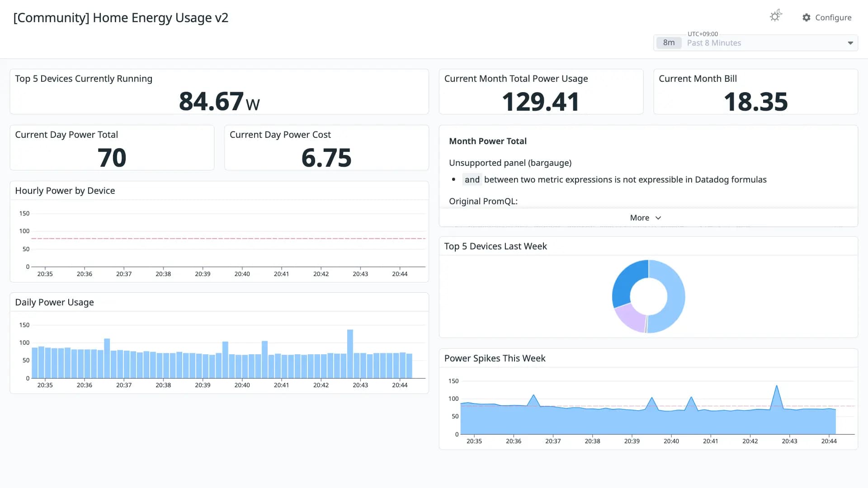
Task: Click the Current Month Total Power Usage title
Action: (x=516, y=79)
